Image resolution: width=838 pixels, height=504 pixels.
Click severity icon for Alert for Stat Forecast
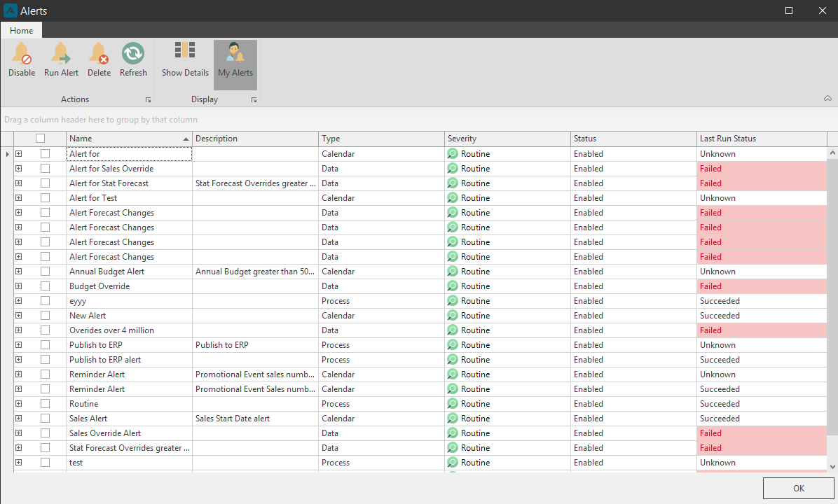(453, 183)
